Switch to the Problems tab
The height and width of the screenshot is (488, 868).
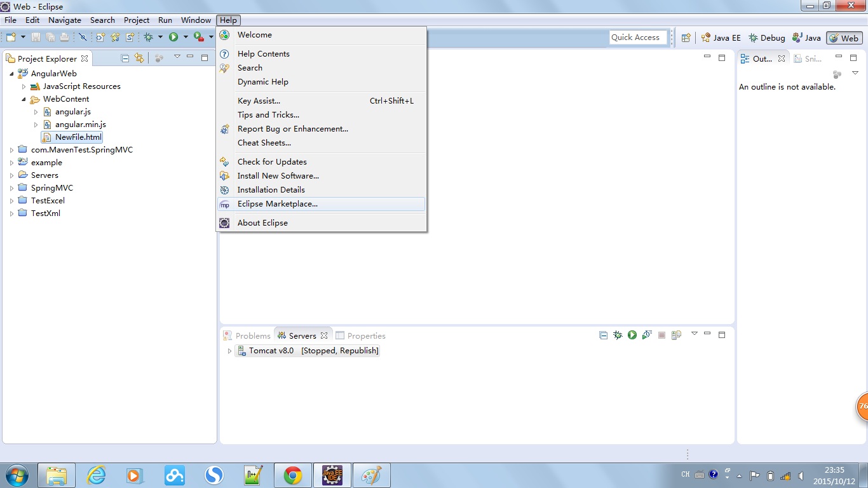247,335
